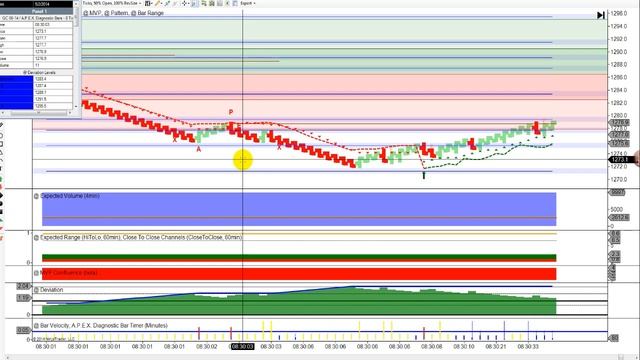Click the 1273.1 current price marker on axis
This screenshot has height=360, width=640.
(620, 160)
